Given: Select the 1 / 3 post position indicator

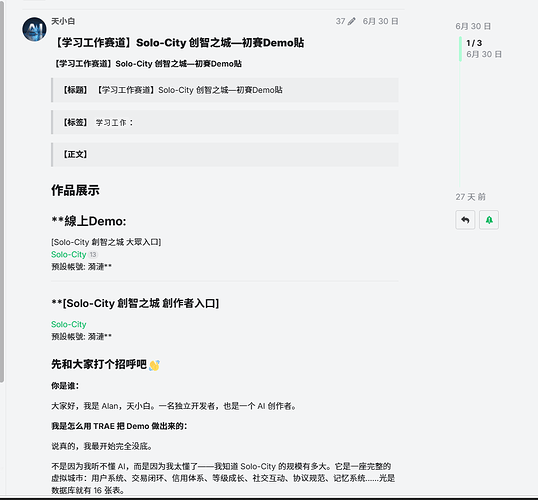Looking at the screenshot, I should click(x=474, y=43).
